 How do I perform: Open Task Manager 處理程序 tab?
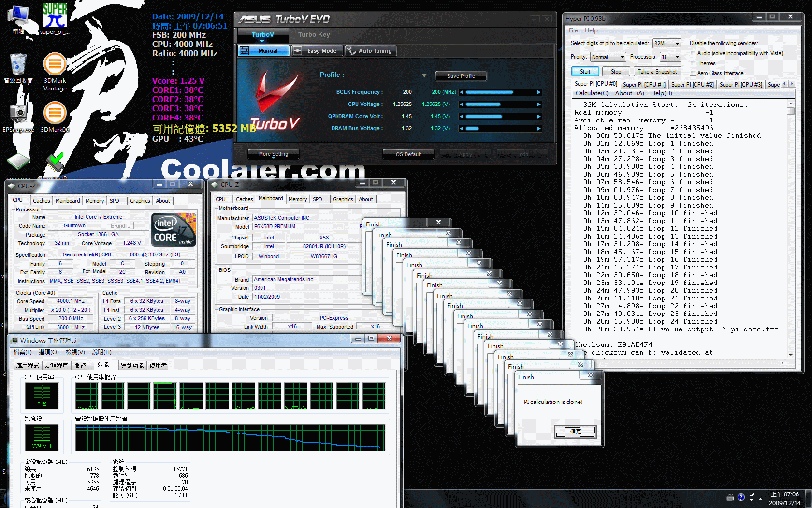[57, 366]
